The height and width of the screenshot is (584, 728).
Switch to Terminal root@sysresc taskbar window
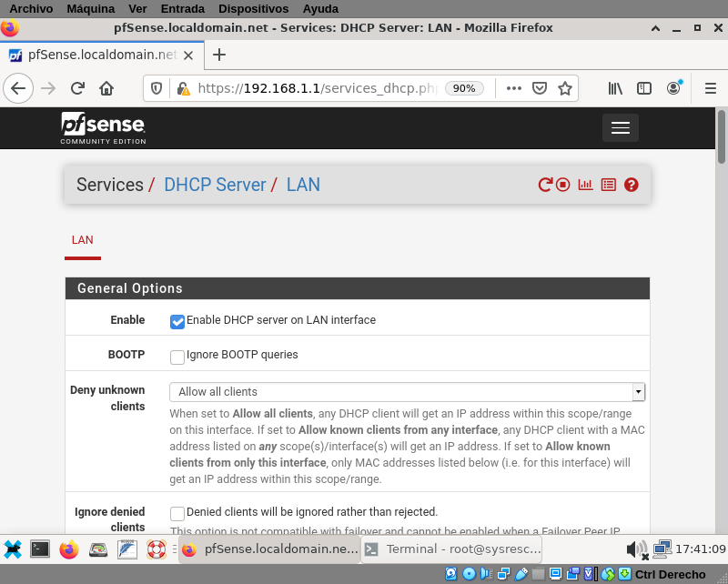point(451,549)
